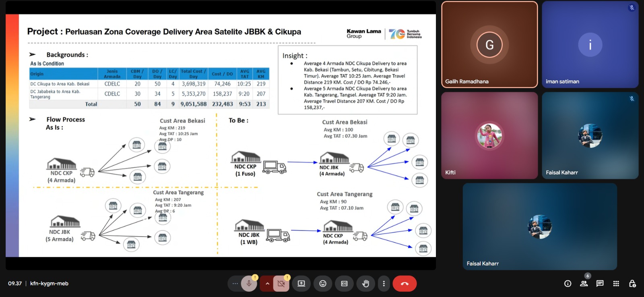
Task: Open the emoji reactions button
Action: coord(323,284)
